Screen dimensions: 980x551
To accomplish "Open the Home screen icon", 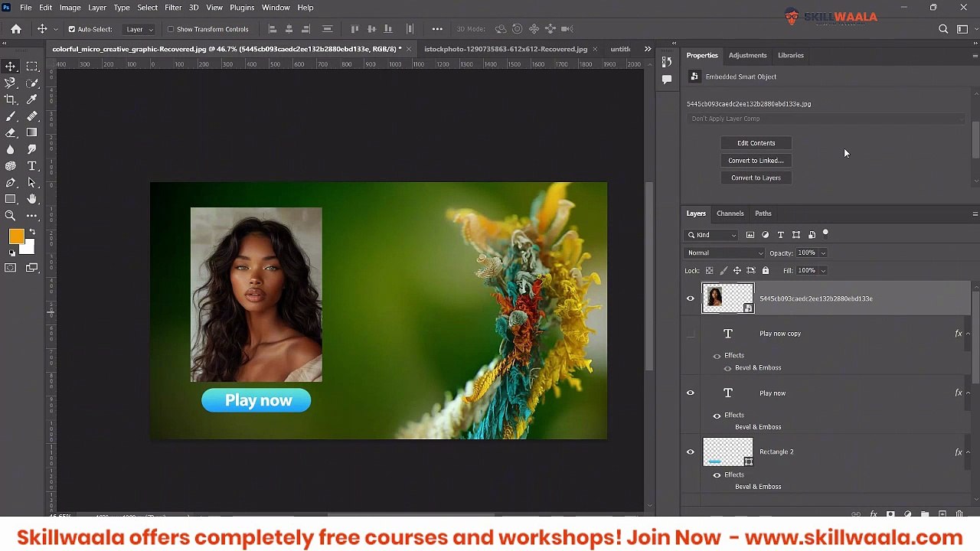I will (16, 29).
